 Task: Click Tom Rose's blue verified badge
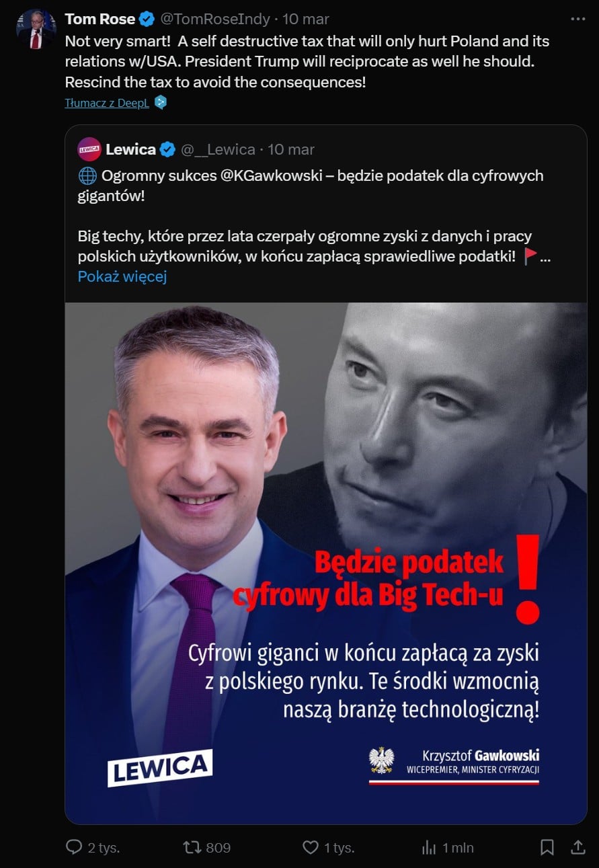(147, 19)
